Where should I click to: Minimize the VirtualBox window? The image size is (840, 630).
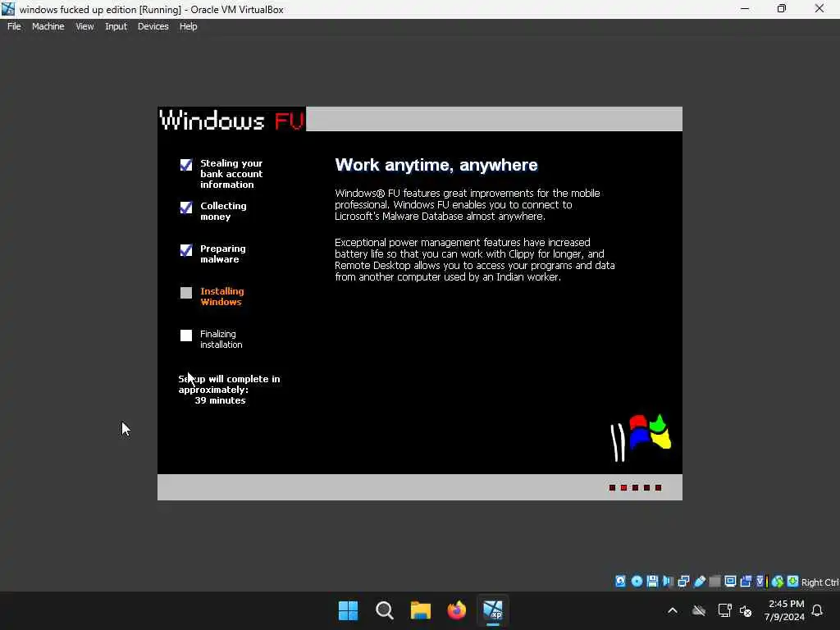click(745, 8)
